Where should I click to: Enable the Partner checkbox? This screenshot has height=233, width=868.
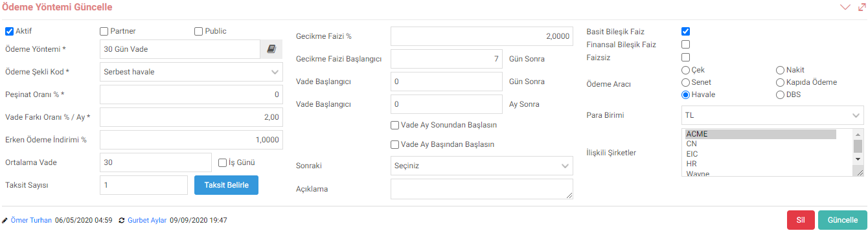tap(104, 31)
